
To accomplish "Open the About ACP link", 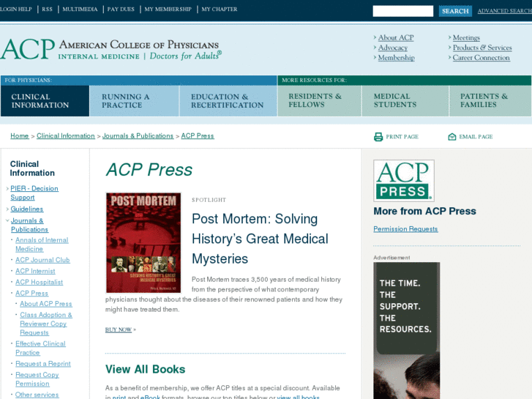I will 396,37.
